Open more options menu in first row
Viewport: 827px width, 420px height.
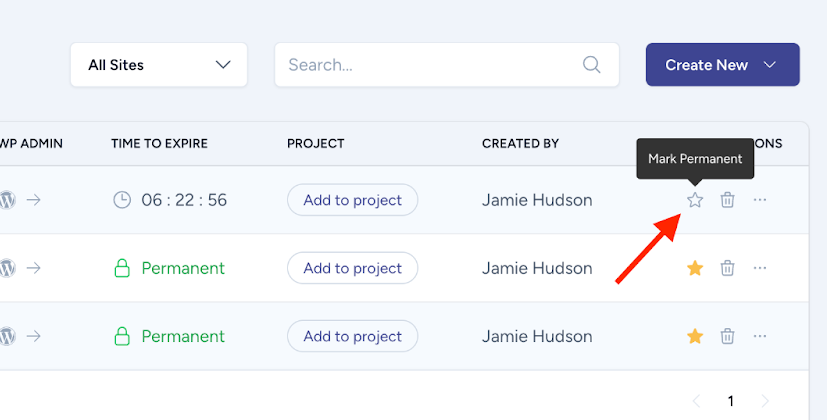point(760,200)
